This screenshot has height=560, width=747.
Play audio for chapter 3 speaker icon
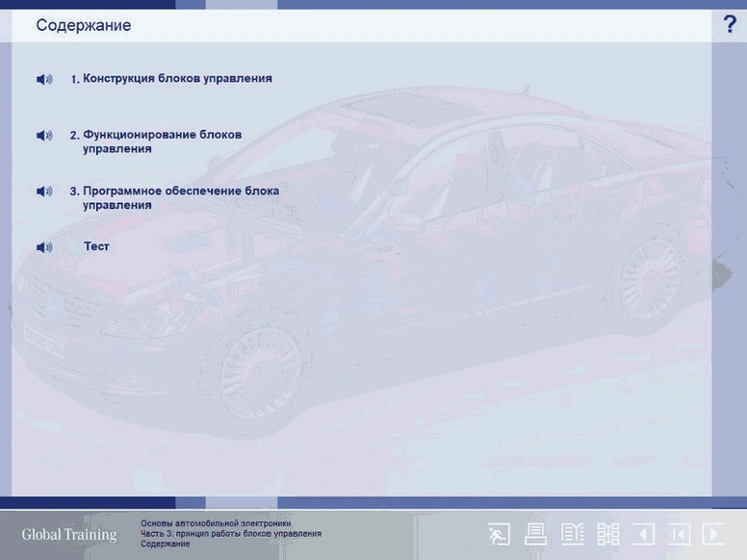click(x=44, y=191)
